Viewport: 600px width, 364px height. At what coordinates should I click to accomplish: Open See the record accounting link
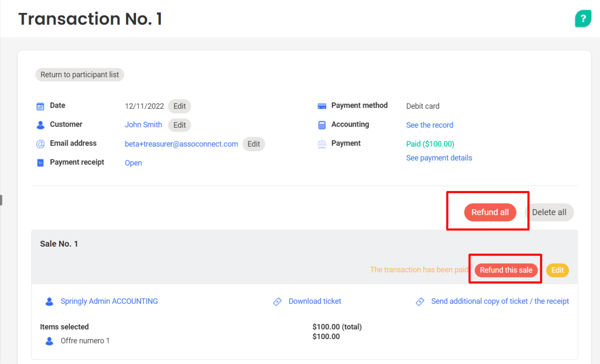click(x=429, y=125)
